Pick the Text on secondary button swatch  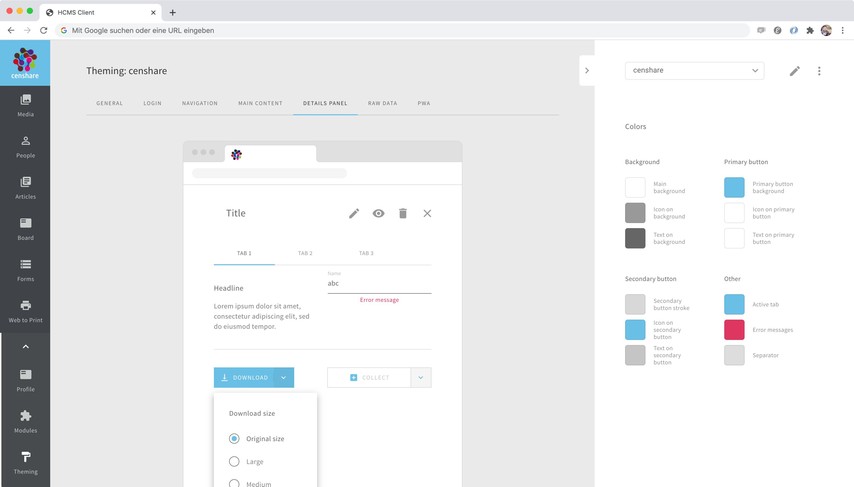(x=635, y=355)
